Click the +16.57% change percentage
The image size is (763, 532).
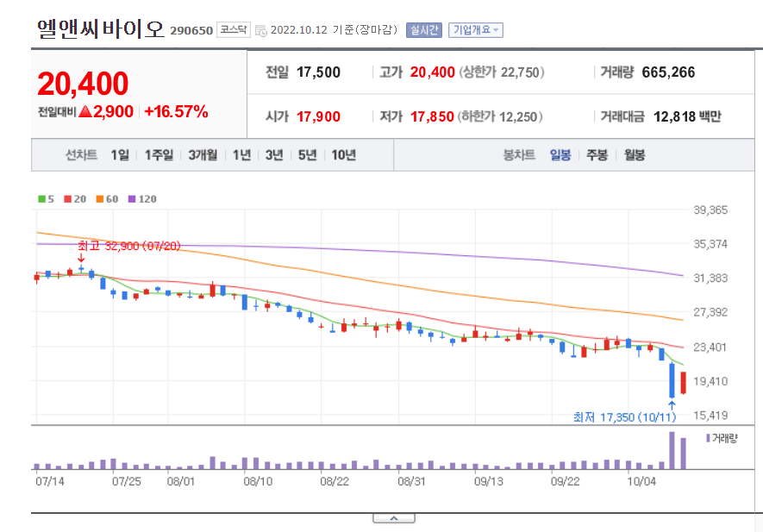(x=176, y=112)
